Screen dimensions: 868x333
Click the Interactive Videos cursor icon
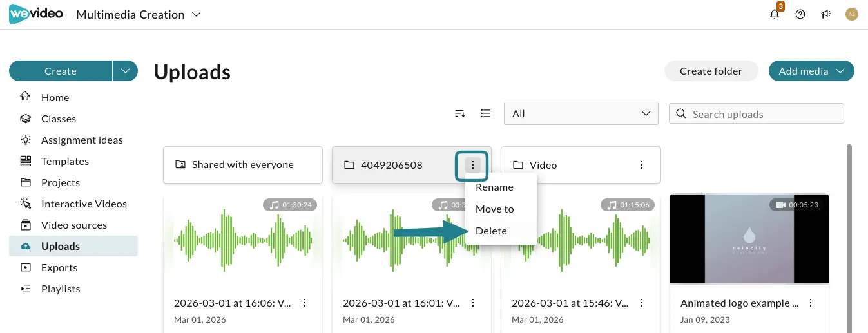[25, 204]
